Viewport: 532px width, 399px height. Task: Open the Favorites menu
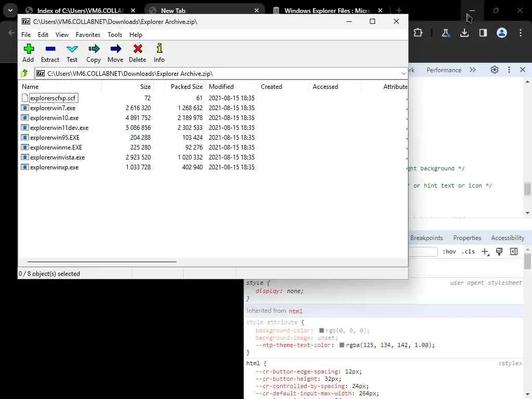coord(88,35)
